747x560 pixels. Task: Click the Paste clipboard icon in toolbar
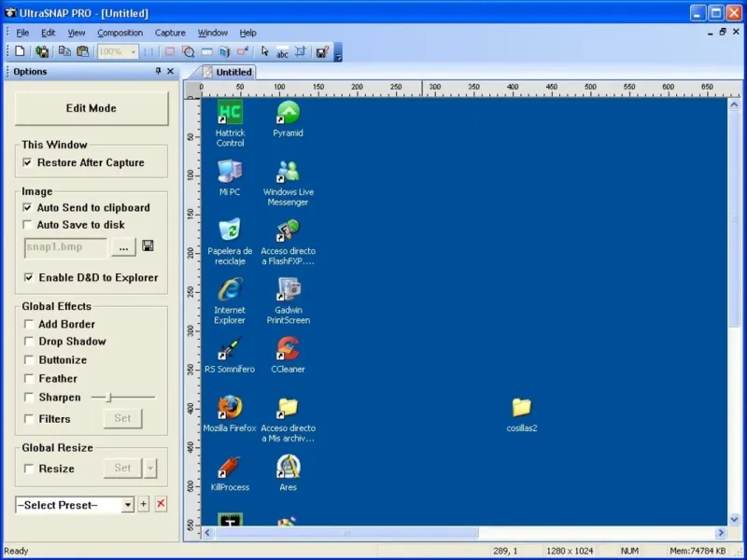pos(82,51)
